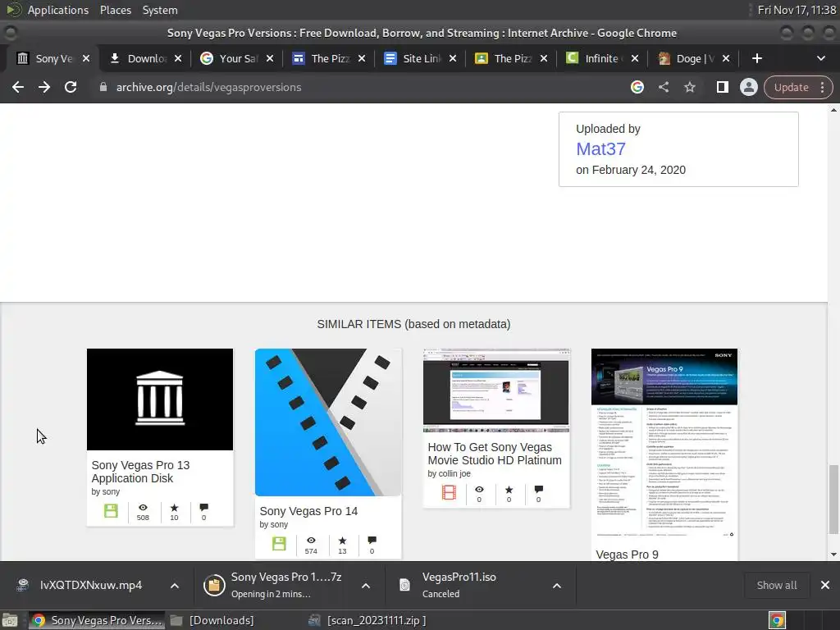Screen dimensions: 840x630
Task: Open Sony Vegas Pro 14 thumbnail
Action: (x=328, y=422)
